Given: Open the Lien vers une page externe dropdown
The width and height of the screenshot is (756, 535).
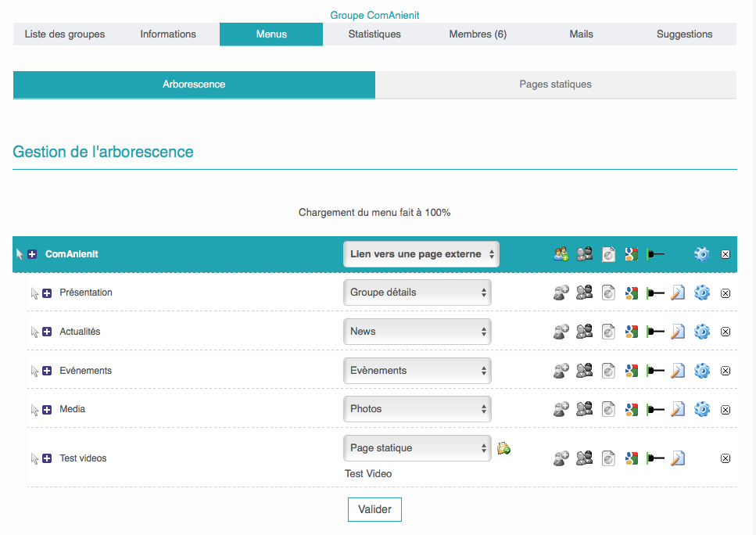Looking at the screenshot, I should point(421,254).
